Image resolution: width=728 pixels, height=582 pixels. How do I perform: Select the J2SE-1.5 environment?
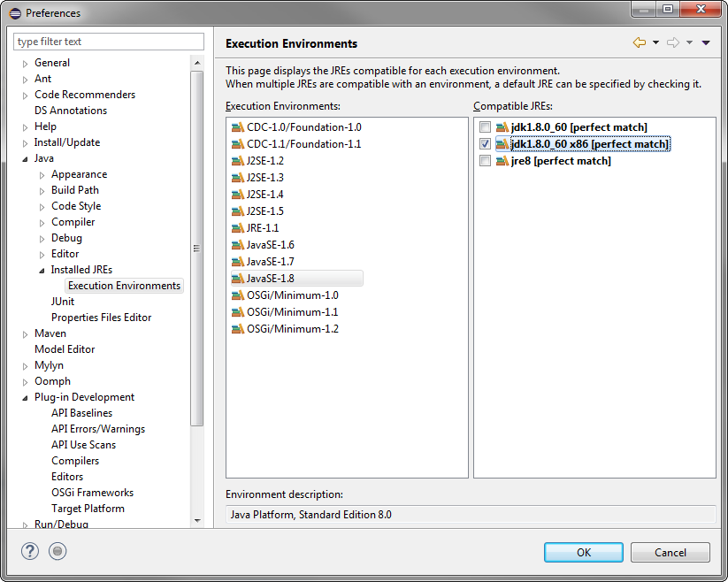[x=264, y=211]
